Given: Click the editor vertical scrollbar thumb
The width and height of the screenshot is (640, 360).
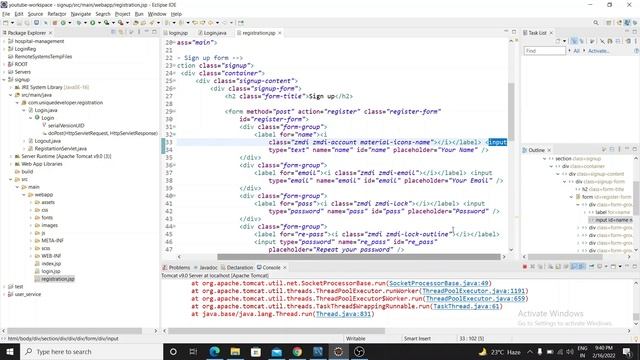Looking at the screenshot, I should click(x=511, y=111).
